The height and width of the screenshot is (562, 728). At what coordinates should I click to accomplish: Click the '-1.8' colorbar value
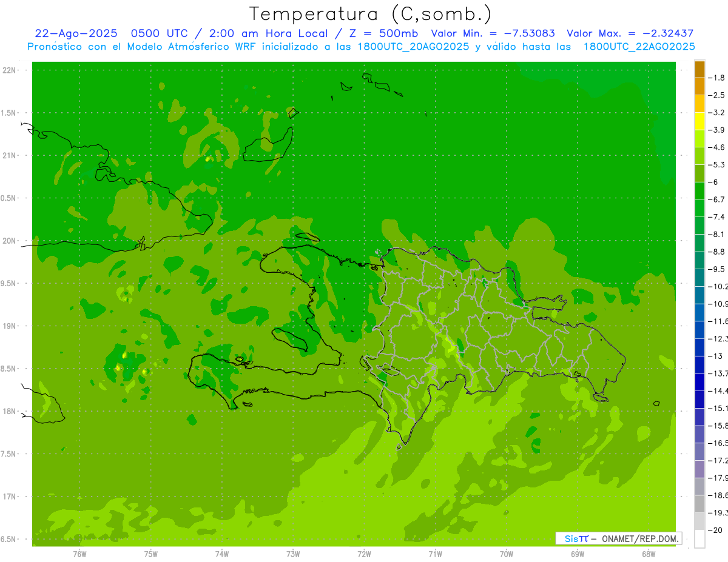pos(716,78)
